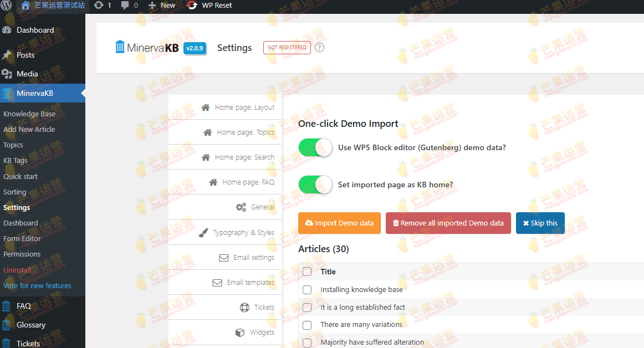Click the v2.0.9 version badge
The height and width of the screenshot is (348, 644).
[195, 48]
